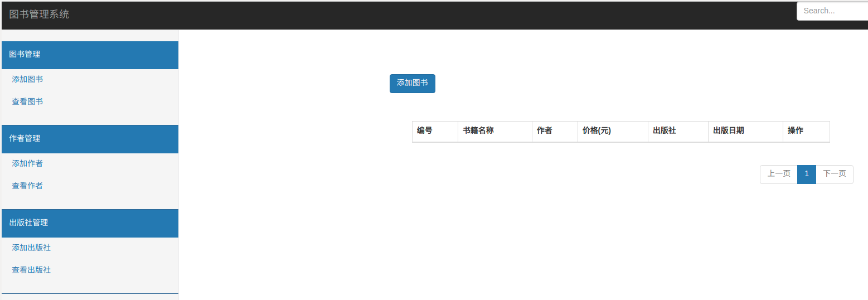Screen dimensions: 868x300
Task: Click the 出版社 table column header
Action: tap(678, 131)
